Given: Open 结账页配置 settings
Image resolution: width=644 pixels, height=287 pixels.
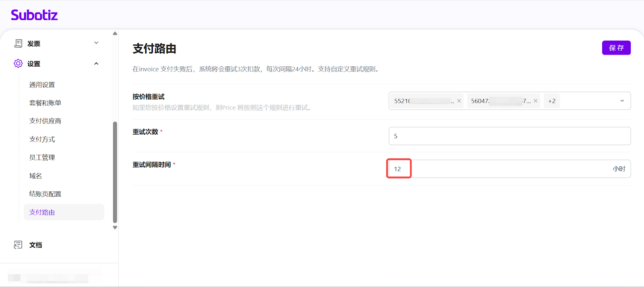Looking at the screenshot, I should [x=45, y=194].
